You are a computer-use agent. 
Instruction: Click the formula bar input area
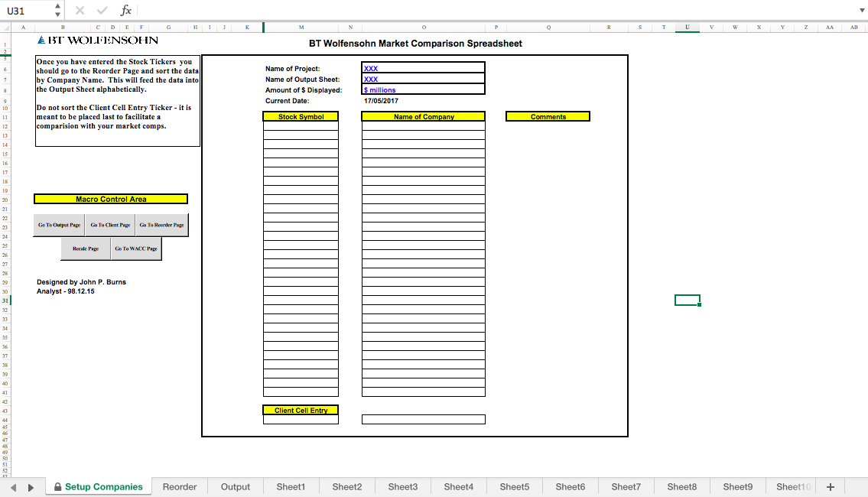(496, 11)
